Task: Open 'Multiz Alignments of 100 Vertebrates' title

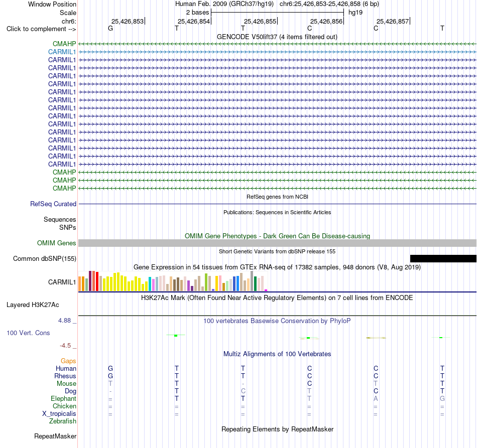Action: pos(277,354)
